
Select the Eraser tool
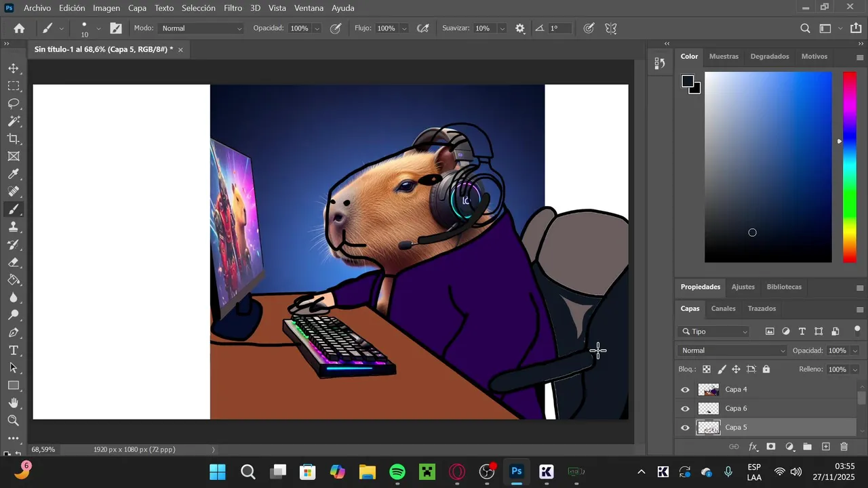click(14, 262)
